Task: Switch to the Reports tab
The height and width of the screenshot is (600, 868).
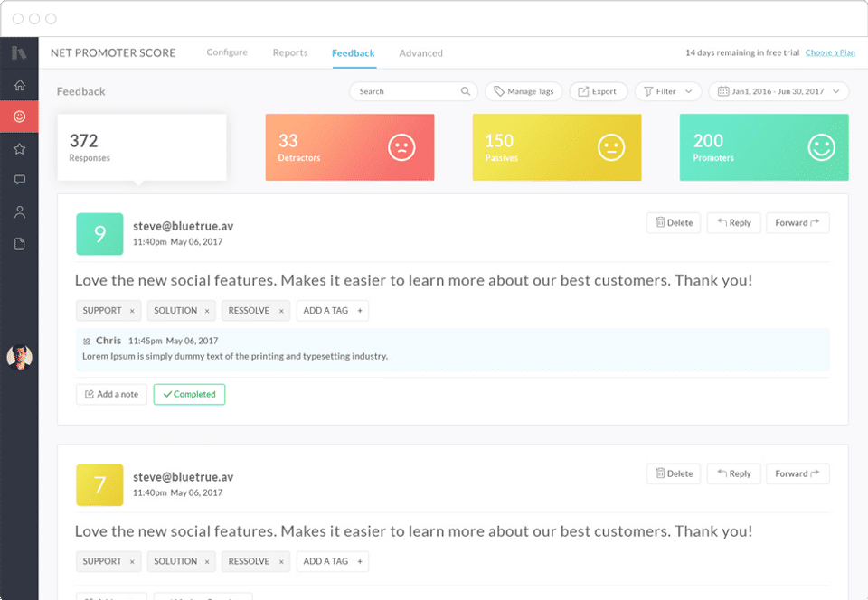Action: pyautogui.click(x=290, y=52)
